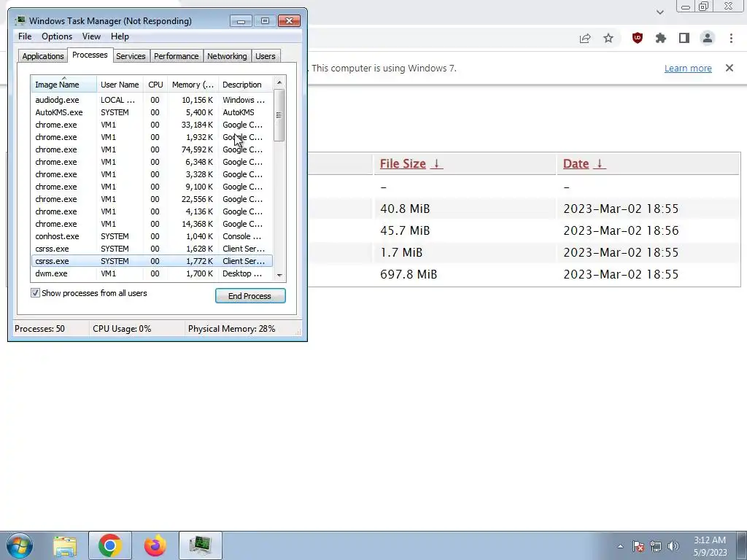This screenshot has width=747, height=560.
Task: Click the Windows Start orb
Action: tap(19, 545)
